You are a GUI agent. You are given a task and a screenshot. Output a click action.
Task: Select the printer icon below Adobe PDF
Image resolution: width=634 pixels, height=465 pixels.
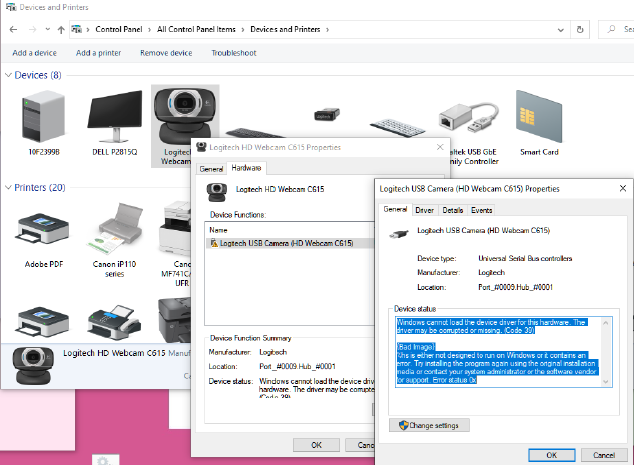point(43,322)
